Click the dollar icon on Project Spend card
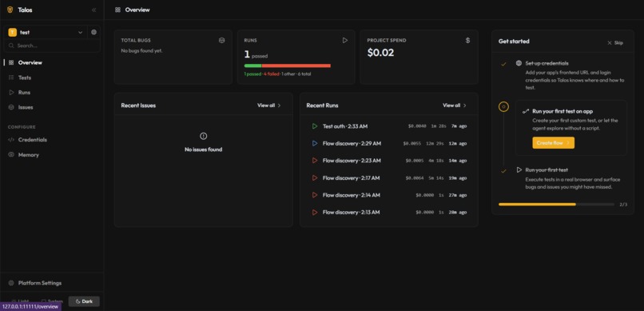 [x=467, y=40]
